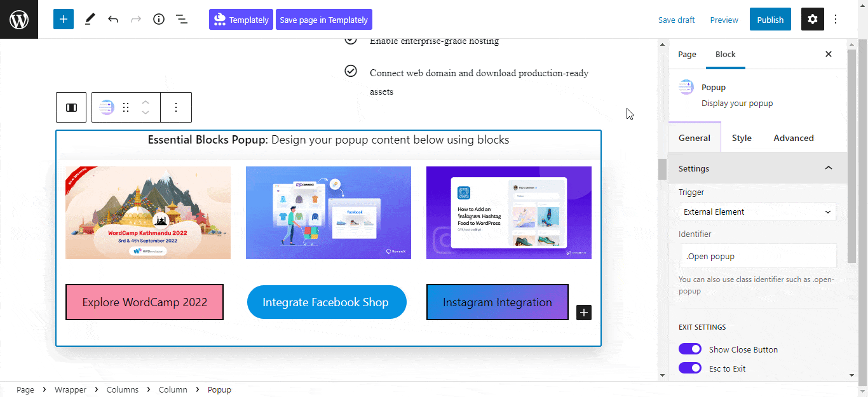Undo the last change
The image size is (868, 397).
point(113,19)
